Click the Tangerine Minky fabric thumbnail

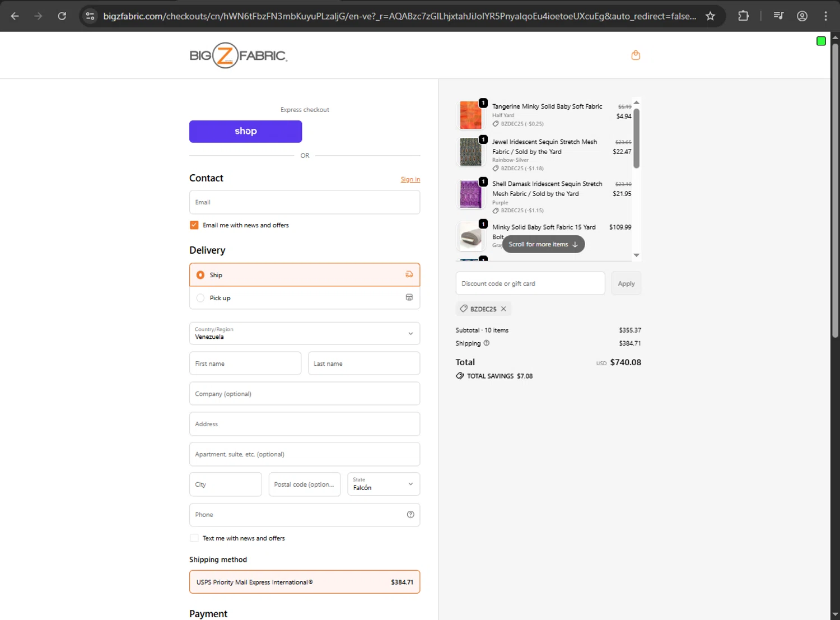coord(470,115)
